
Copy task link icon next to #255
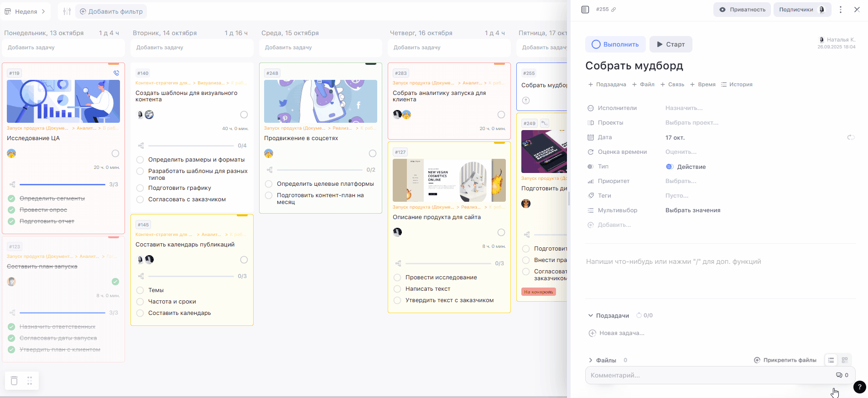pyautogui.click(x=613, y=10)
